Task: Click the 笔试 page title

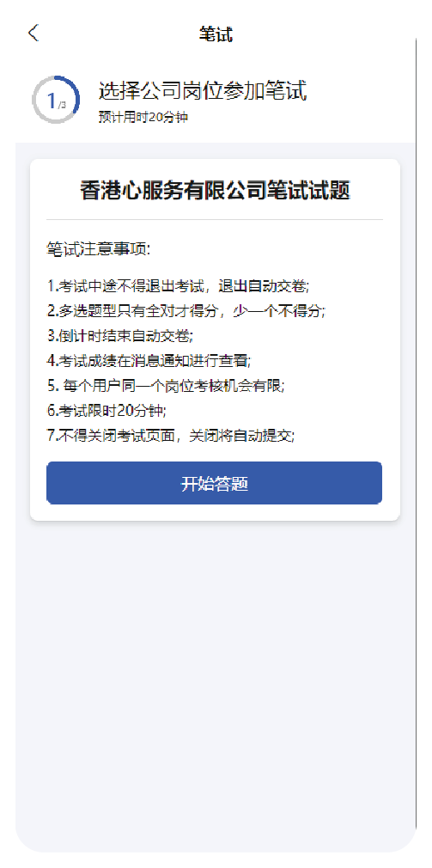Action: (x=216, y=34)
